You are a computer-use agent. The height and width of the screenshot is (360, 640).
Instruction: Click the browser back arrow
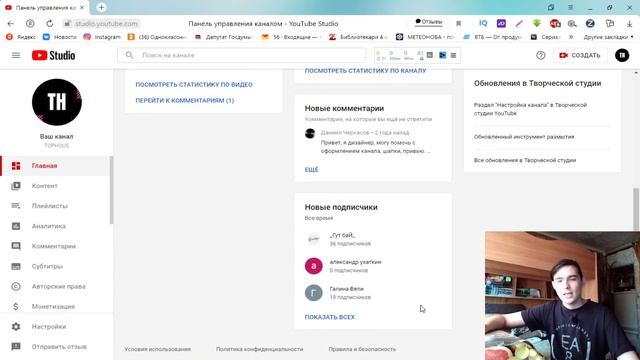coord(11,24)
